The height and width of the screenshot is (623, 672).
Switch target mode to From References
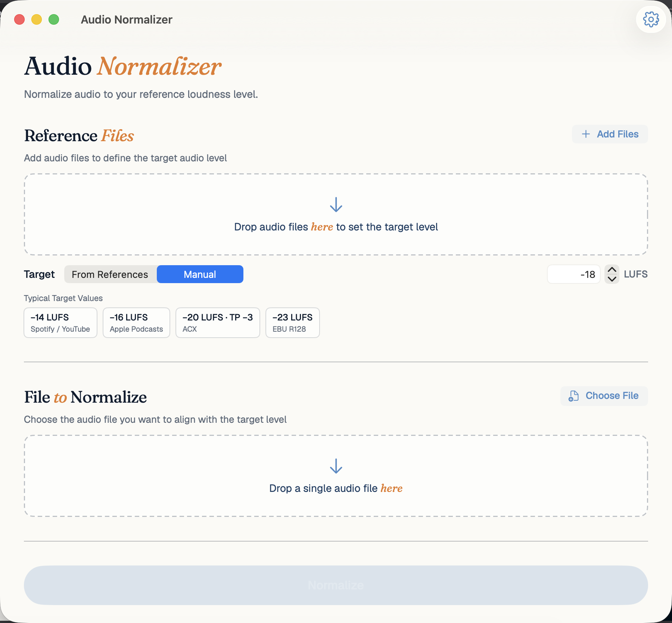(x=110, y=275)
